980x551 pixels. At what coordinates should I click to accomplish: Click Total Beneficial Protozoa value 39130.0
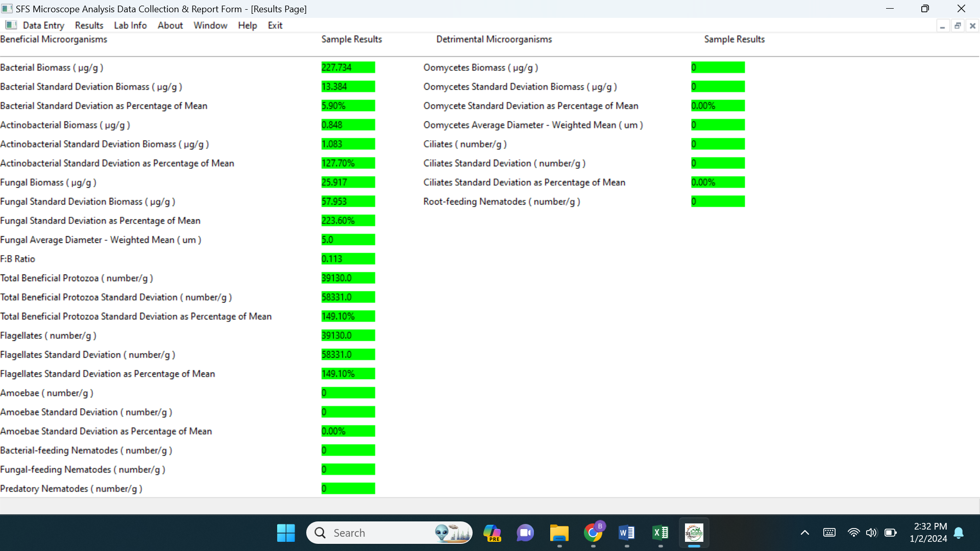(x=348, y=278)
